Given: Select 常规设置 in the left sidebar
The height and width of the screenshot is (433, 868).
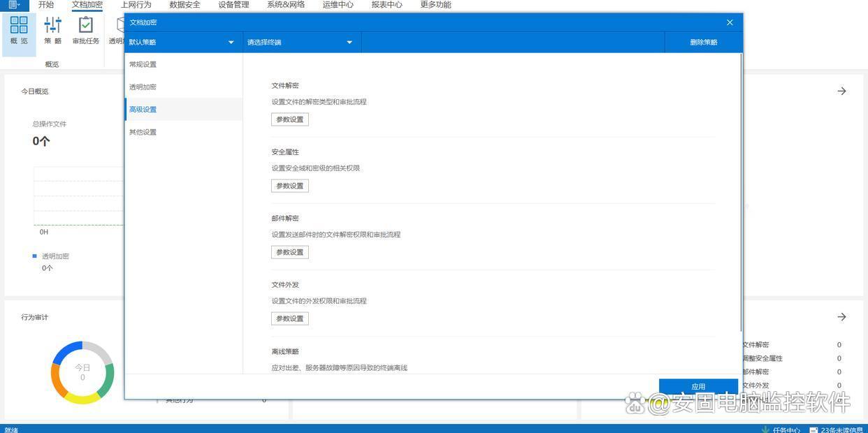Looking at the screenshot, I should (143, 64).
